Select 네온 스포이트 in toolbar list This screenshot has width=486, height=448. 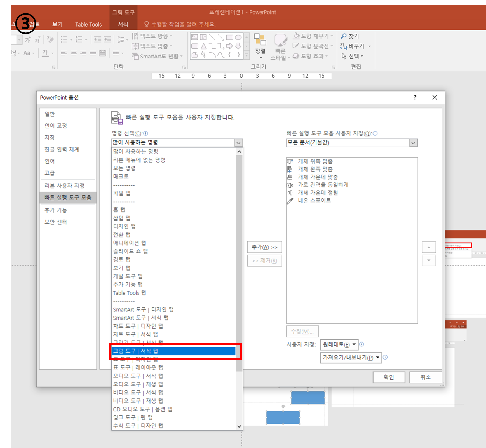(352, 201)
